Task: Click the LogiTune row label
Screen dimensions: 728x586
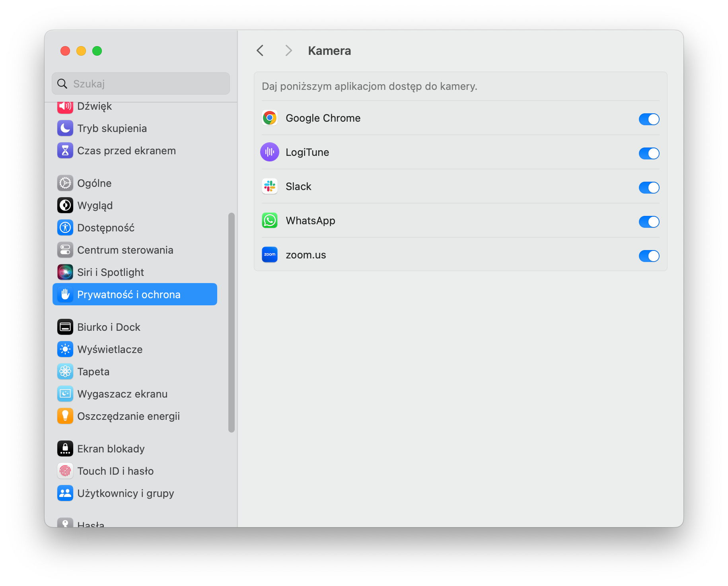Action: [x=307, y=152]
